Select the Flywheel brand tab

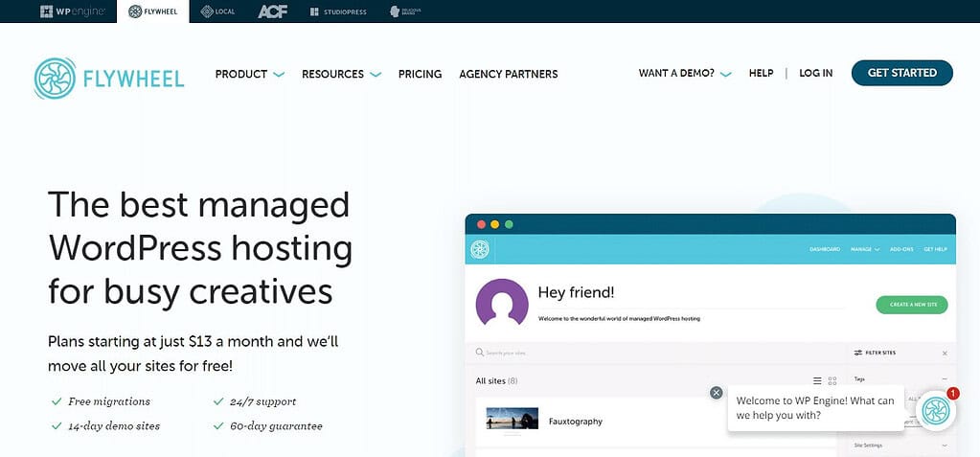tap(152, 11)
